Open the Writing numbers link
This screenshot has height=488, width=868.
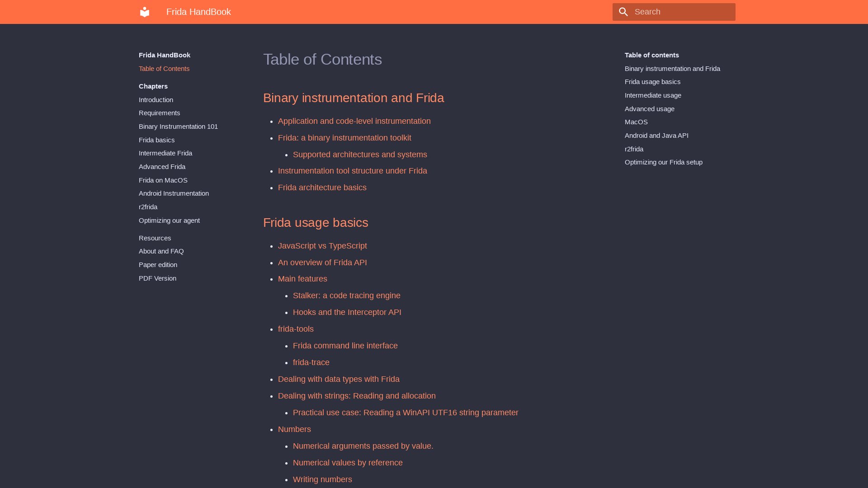322,479
